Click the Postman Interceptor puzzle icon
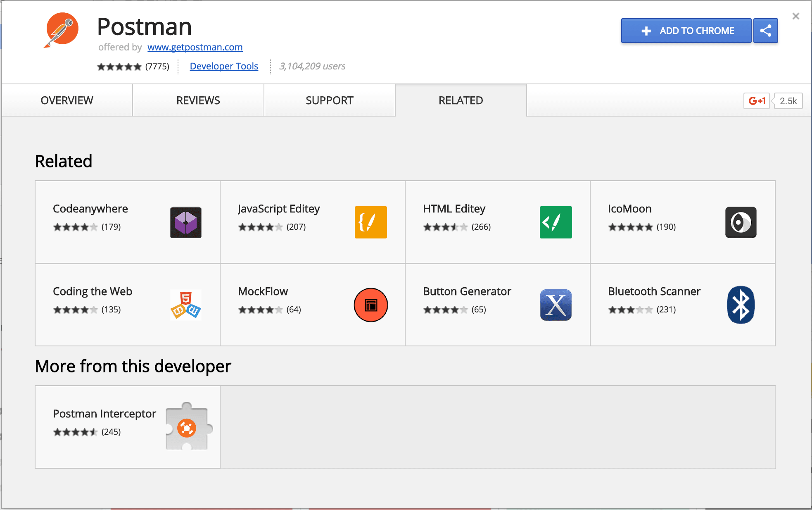The height and width of the screenshot is (510, 812). pos(189,426)
